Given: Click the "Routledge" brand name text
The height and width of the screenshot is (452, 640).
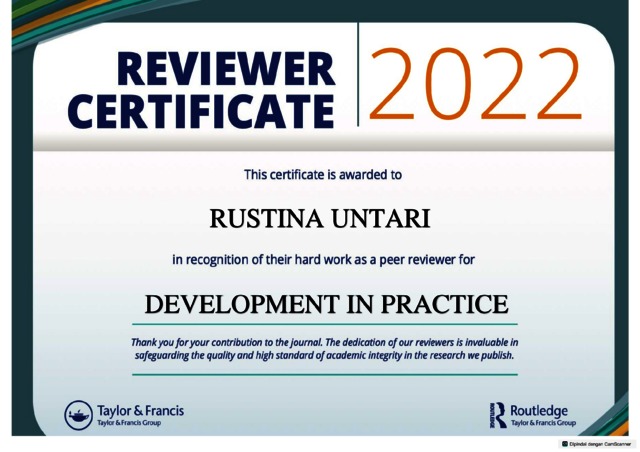Looking at the screenshot, I should (538, 410).
